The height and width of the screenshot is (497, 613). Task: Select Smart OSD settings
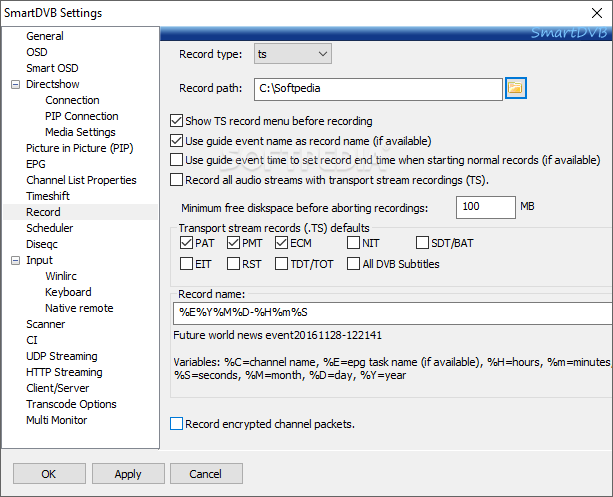pyautogui.click(x=52, y=68)
